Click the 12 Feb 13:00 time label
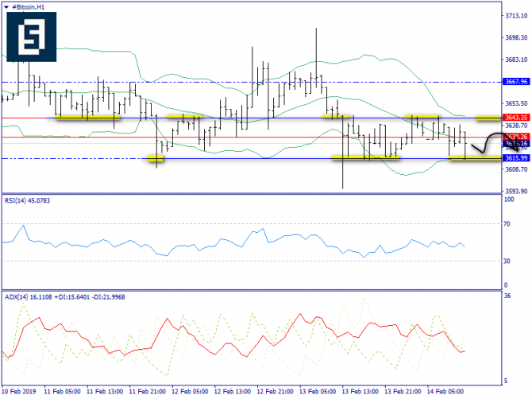 (233, 392)
